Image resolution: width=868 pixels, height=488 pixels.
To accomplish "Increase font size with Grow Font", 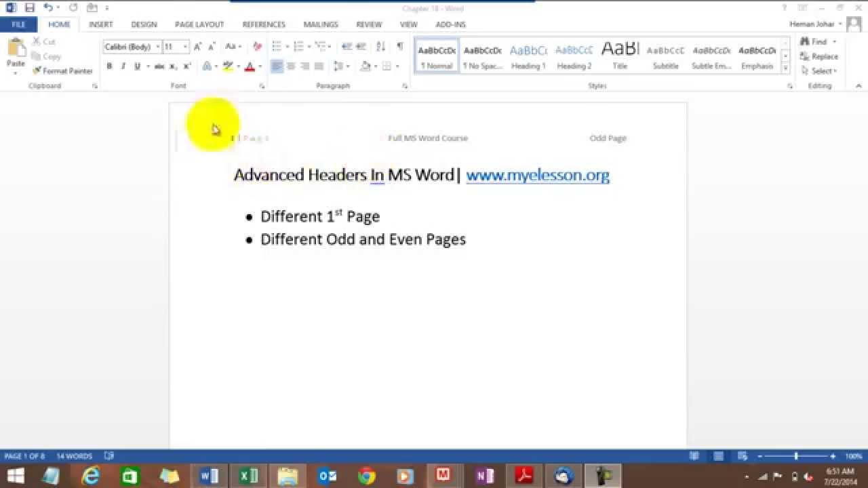I will click(197, 47).
